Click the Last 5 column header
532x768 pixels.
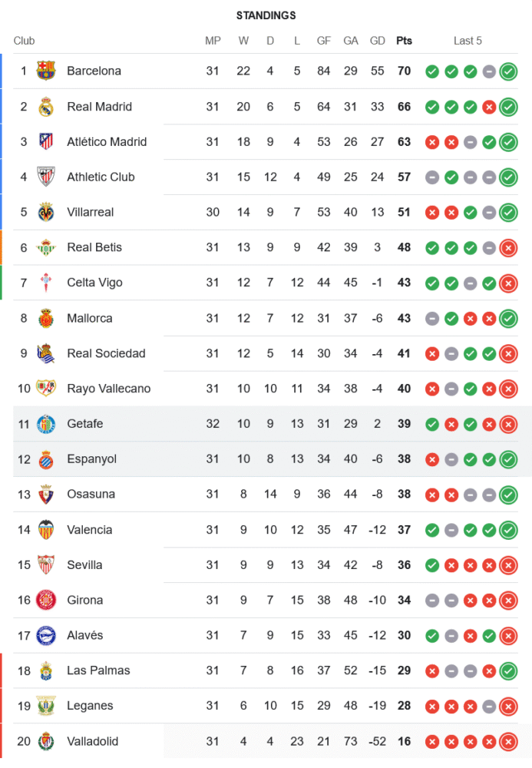[x=468, y=41]
